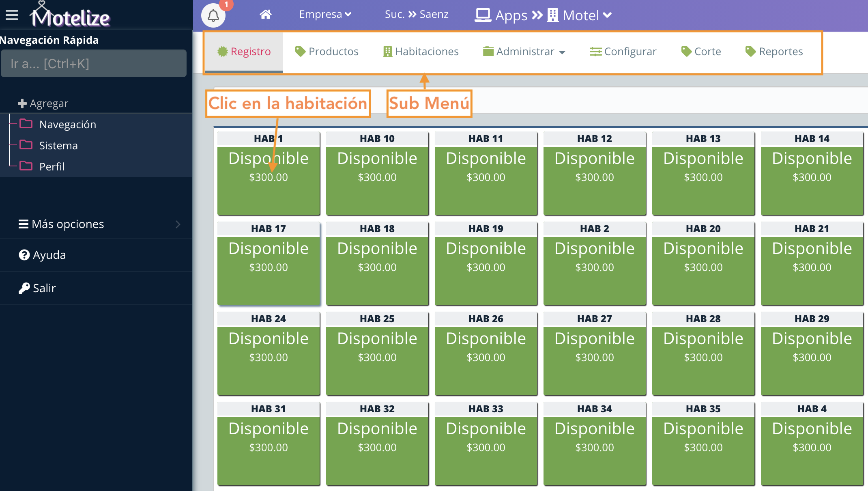Image resolution: width=868 pixels, height=491 pixels.
Task: Go to the home icon
Action: coord(265,15)
